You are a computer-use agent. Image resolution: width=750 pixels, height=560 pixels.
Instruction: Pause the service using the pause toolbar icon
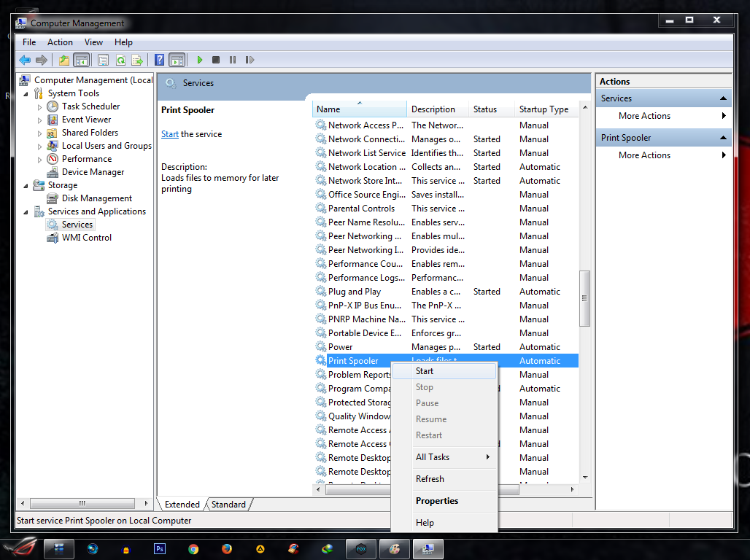pyautogui.click(x=233, y=60)
